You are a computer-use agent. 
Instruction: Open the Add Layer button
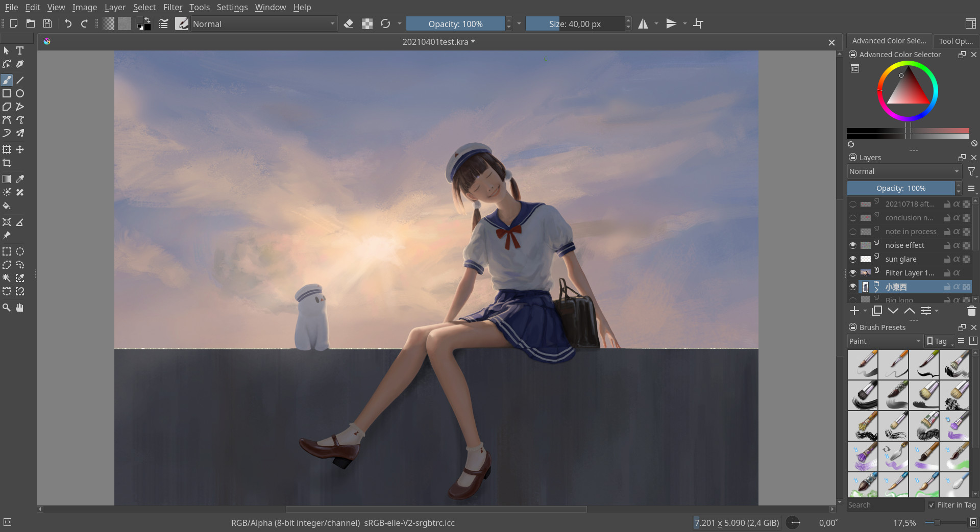[855, 311]
